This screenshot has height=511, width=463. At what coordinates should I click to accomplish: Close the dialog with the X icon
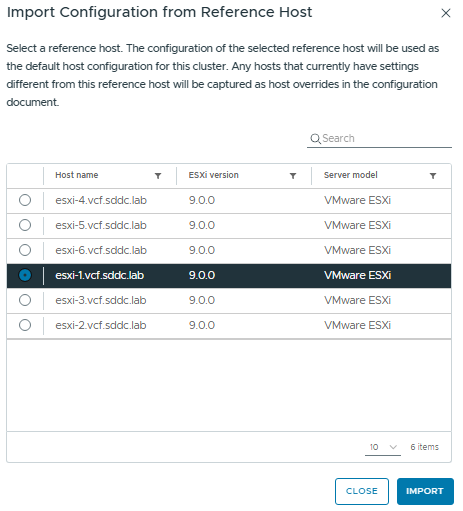click(x=446, y=13)
